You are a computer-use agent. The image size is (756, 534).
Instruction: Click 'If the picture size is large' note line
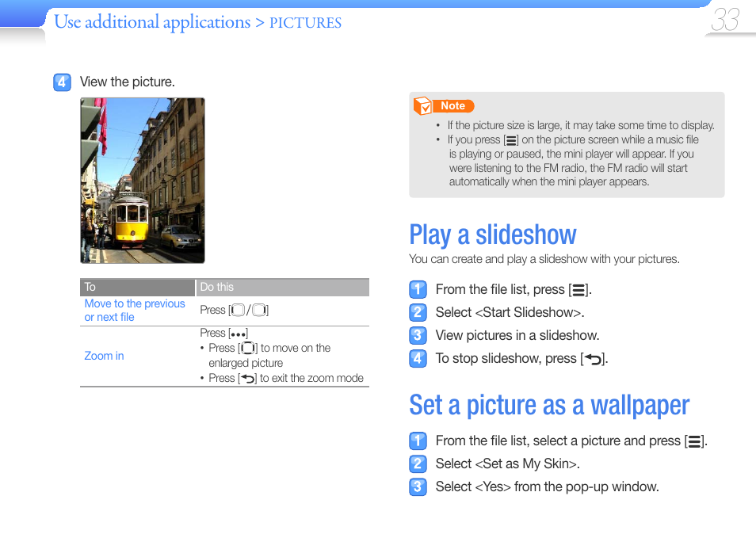581,125
